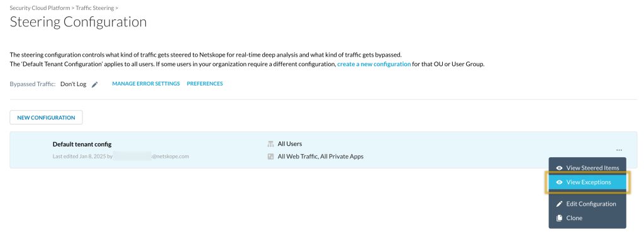Click the traffic icon beside All Web Traffic
This screenshot has height=237, width=644.
point(270,157)
